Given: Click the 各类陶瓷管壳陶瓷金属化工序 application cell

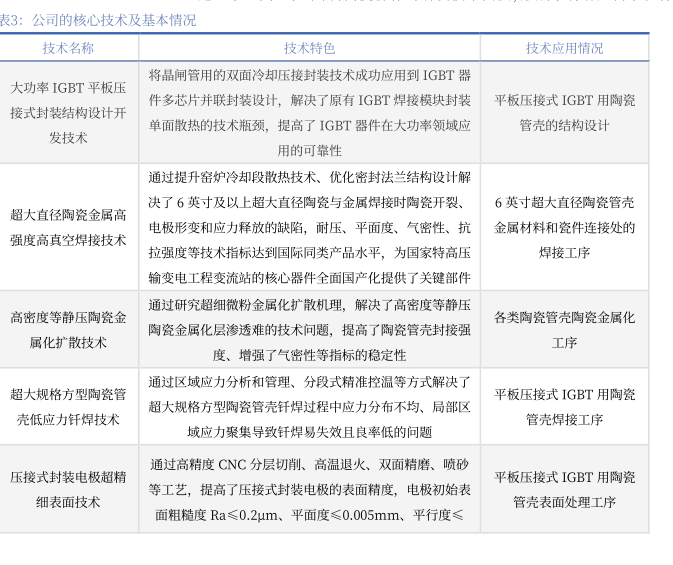Looking at the screenshot, I should click(564, 330).
